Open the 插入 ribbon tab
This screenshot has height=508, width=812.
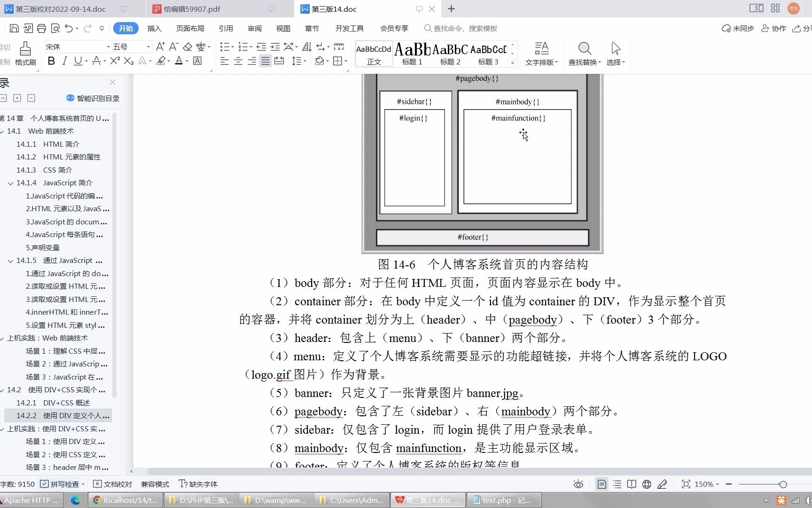tap(154, 28)
